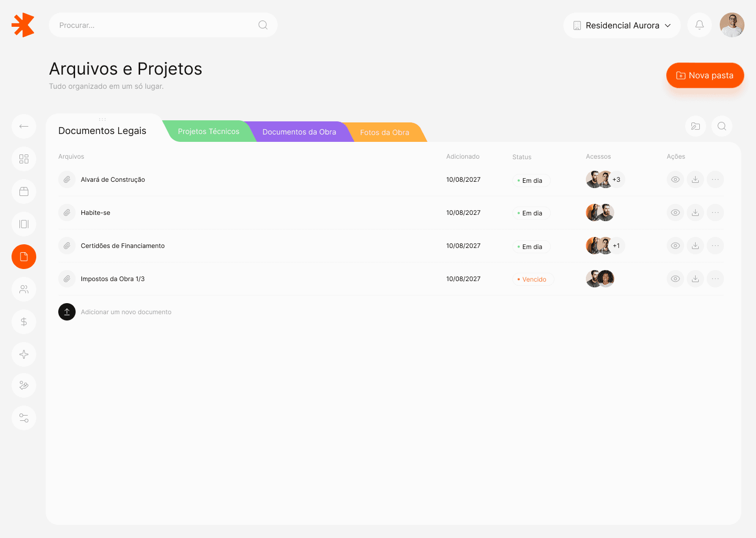756x538 pixels.
Task: Open more options for Habite-se
Action: coord(715,213)
